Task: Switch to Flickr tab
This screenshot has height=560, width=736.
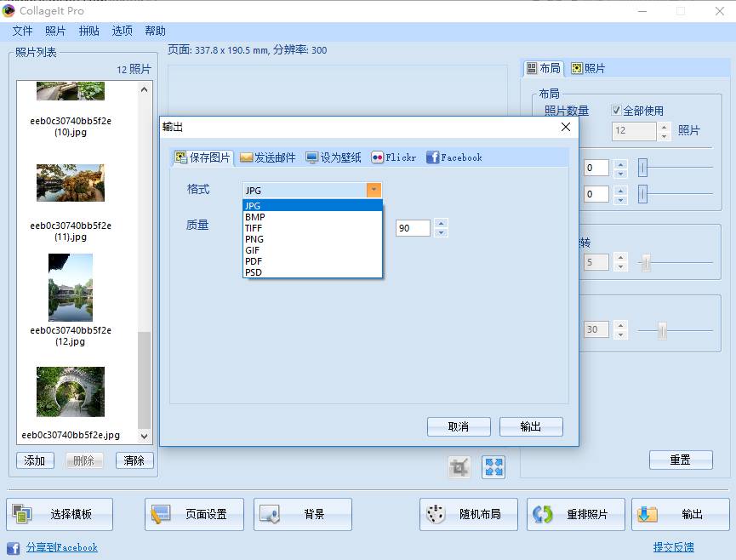Action: click(x=393, y=157)
